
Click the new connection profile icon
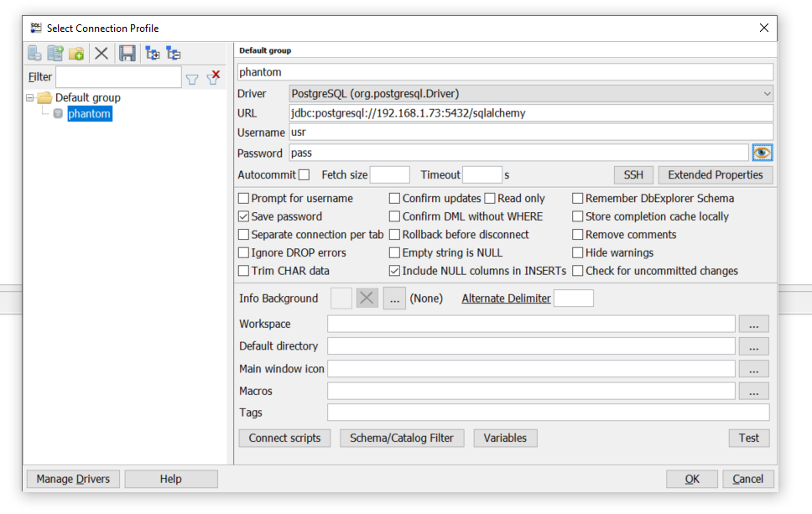pos(34,54)
